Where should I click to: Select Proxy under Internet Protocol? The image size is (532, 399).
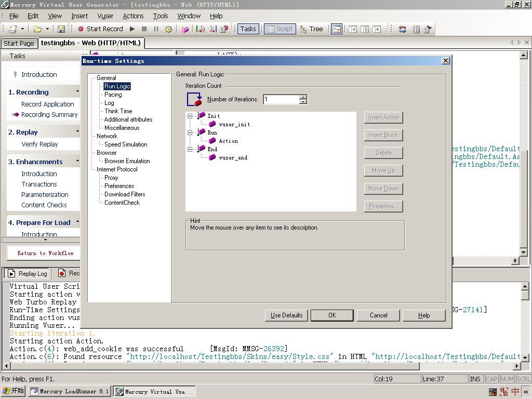111,178
